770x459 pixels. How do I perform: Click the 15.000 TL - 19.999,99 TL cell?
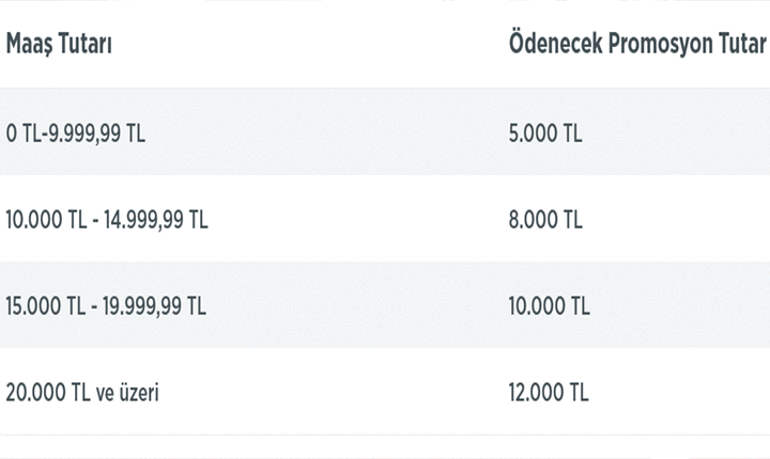tap(106, 306)
